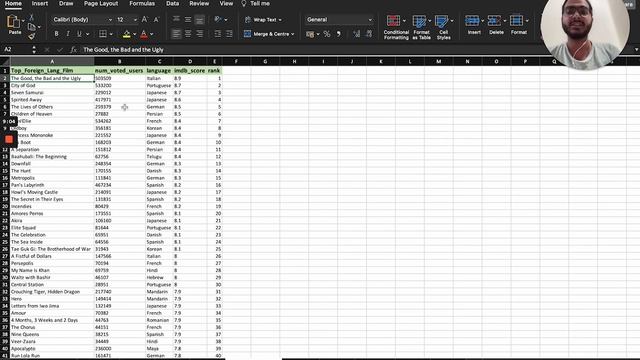Click the Tell me search
The image size is (640, 360).
tap(256, 4)
